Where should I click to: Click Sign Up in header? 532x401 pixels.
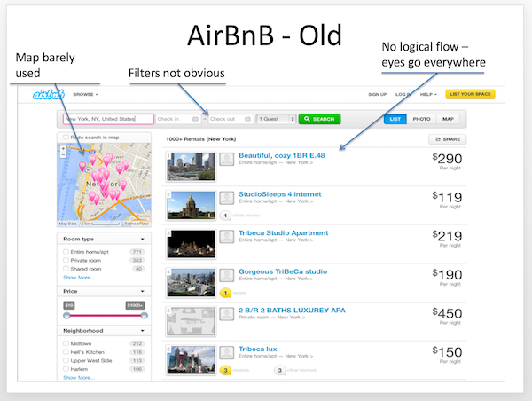(378, 94)
